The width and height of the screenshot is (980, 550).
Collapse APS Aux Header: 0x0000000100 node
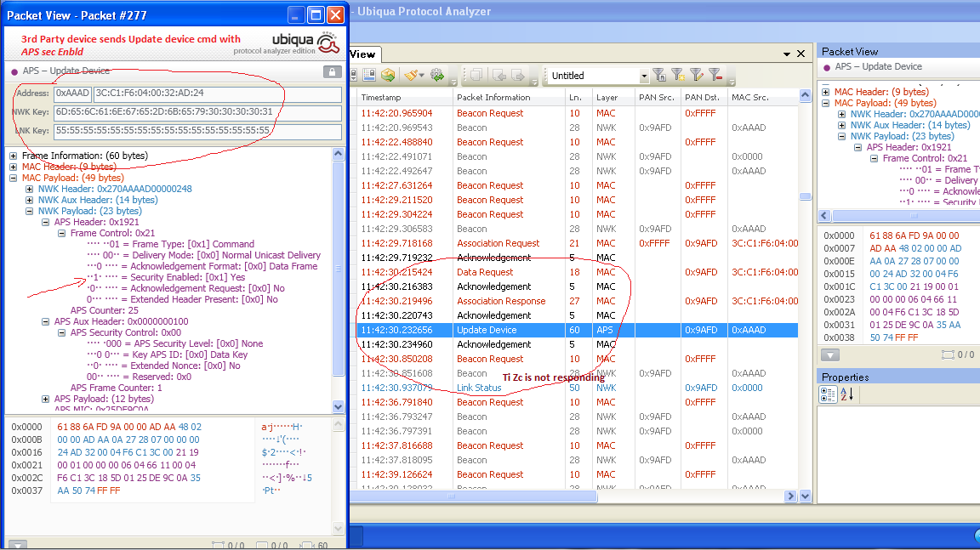46,321
